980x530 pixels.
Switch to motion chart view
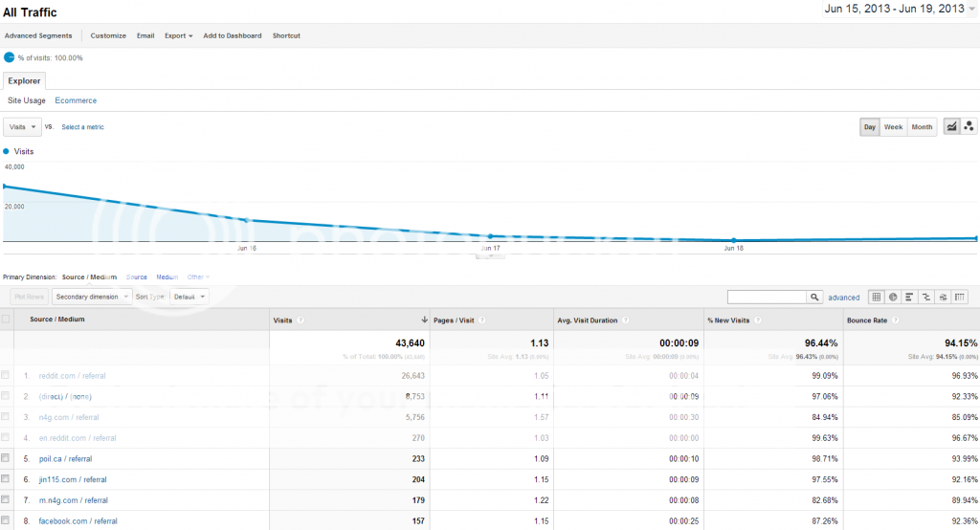point(969,127)
